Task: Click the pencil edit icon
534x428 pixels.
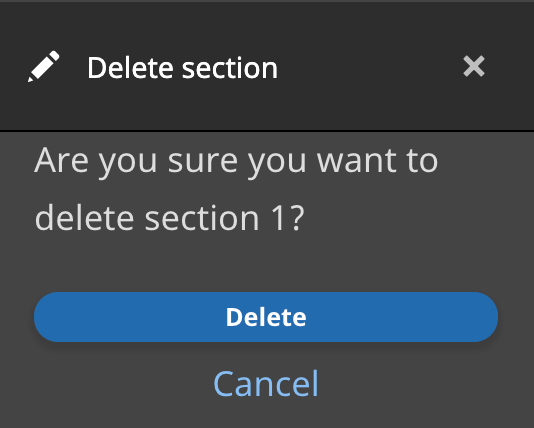Action: tap(44, 66)
